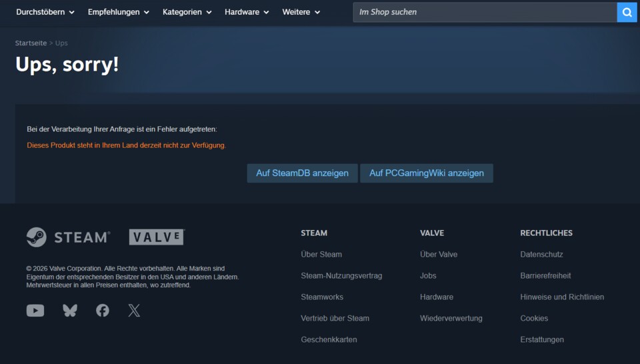Open Steam's YouTube channel icon
Screen dimensions: 640x364
coord(35,311)
